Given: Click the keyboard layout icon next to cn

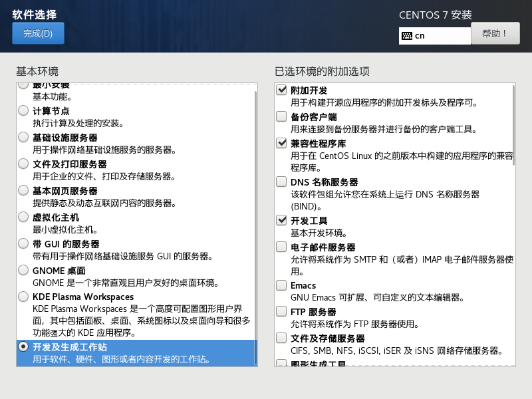Looking at the screenshot, I should click(x=406, y=36).
